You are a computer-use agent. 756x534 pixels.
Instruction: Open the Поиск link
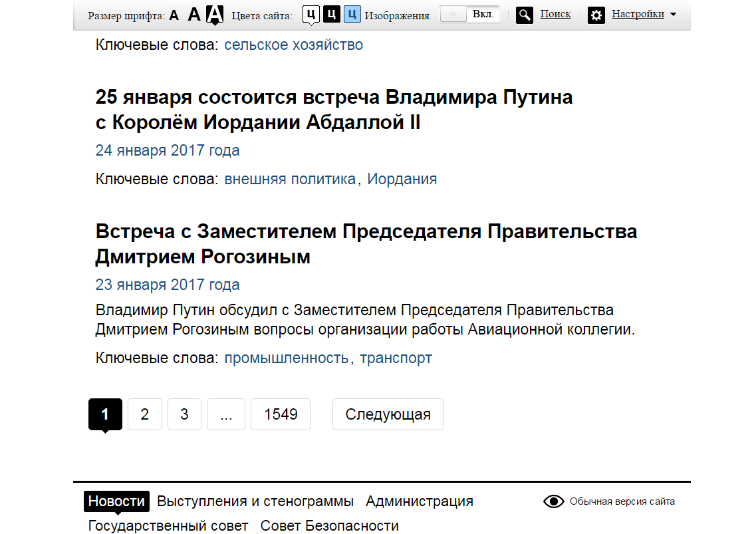point(555,14)
